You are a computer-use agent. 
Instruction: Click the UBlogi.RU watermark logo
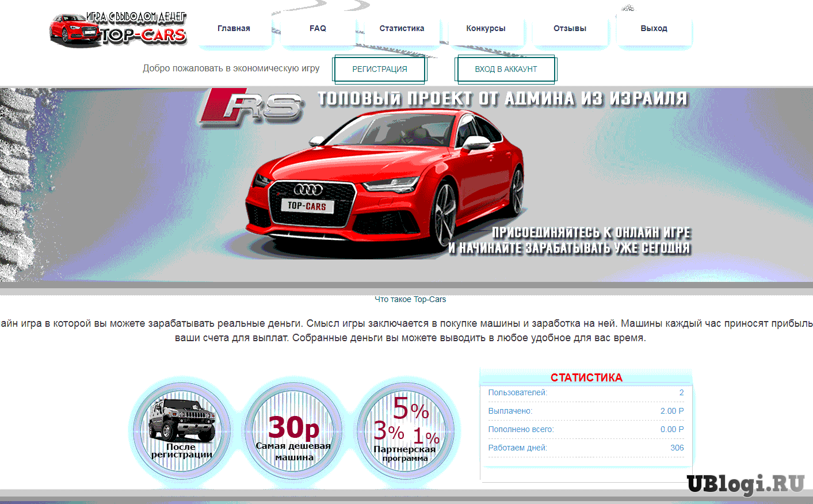point(745,484)
